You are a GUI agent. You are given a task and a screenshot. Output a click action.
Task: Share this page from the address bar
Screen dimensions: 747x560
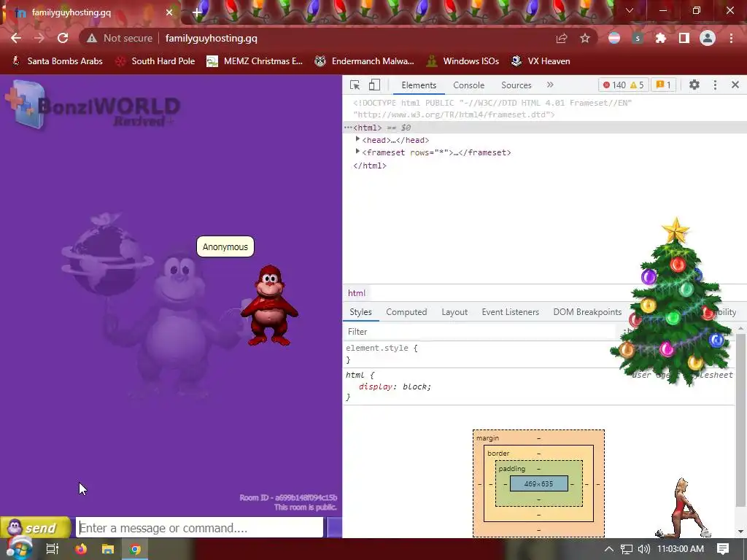tap(562, 38)
